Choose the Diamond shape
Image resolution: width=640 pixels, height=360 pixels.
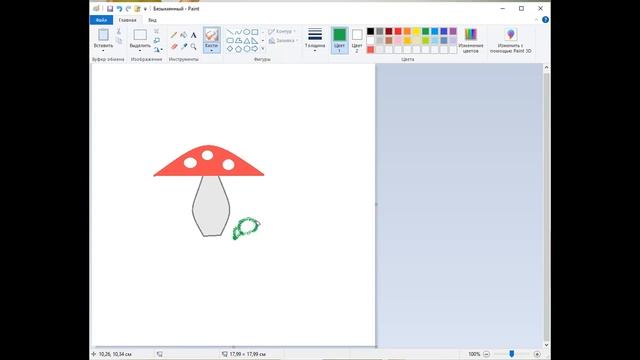[230, 49]
